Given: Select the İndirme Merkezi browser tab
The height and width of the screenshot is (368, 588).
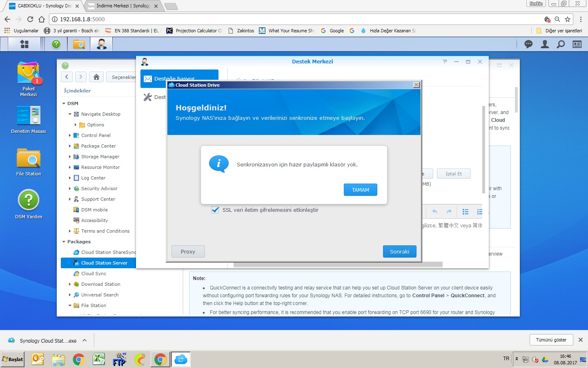Looking at the screenshot, I should click(122, 6).
